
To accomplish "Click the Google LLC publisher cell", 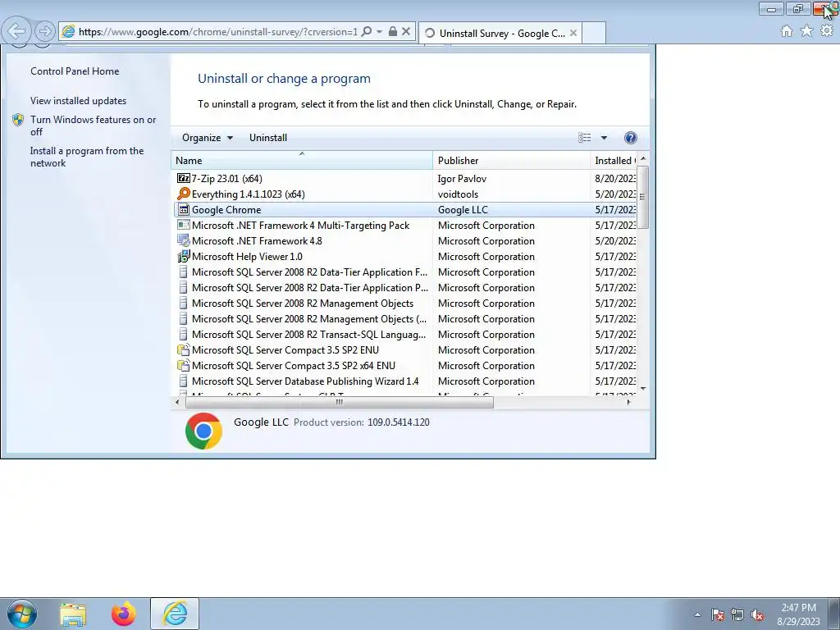I will point(463,209).
